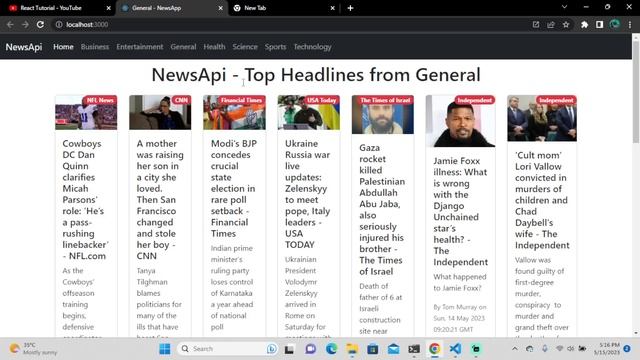Open the Cowboys DC Dan Quinn article image
This screenshot has height=360, width=640.
click(86, 113)
